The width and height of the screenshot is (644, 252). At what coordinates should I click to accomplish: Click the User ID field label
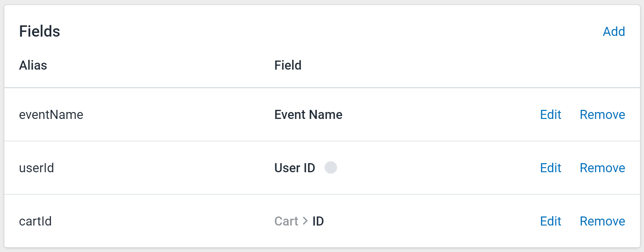coord(295,168)
